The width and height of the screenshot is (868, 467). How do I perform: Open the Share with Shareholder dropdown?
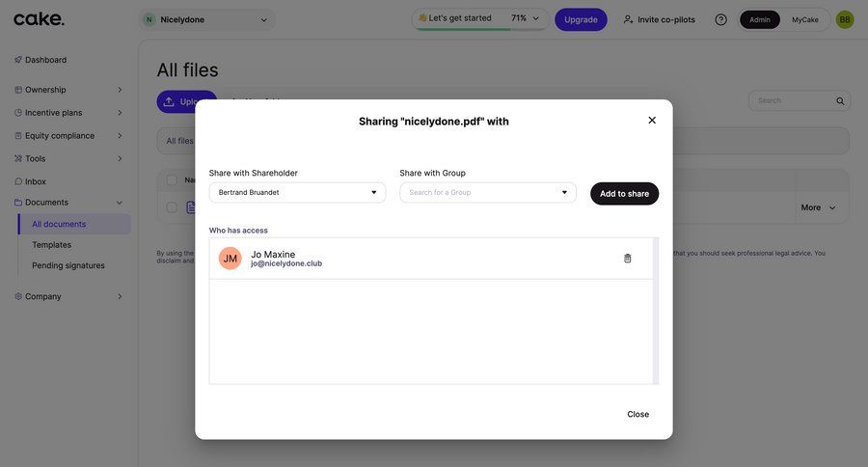click(297, 193)
